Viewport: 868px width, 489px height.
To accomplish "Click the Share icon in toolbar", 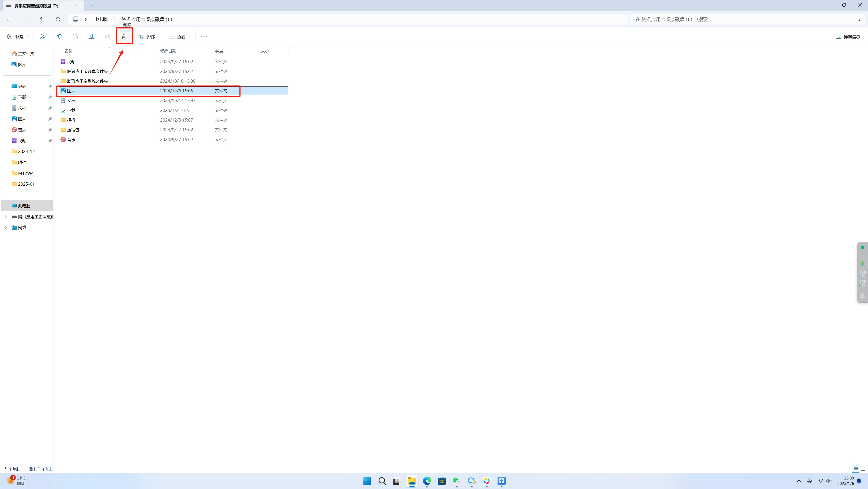I will click(x=108, y=37).
